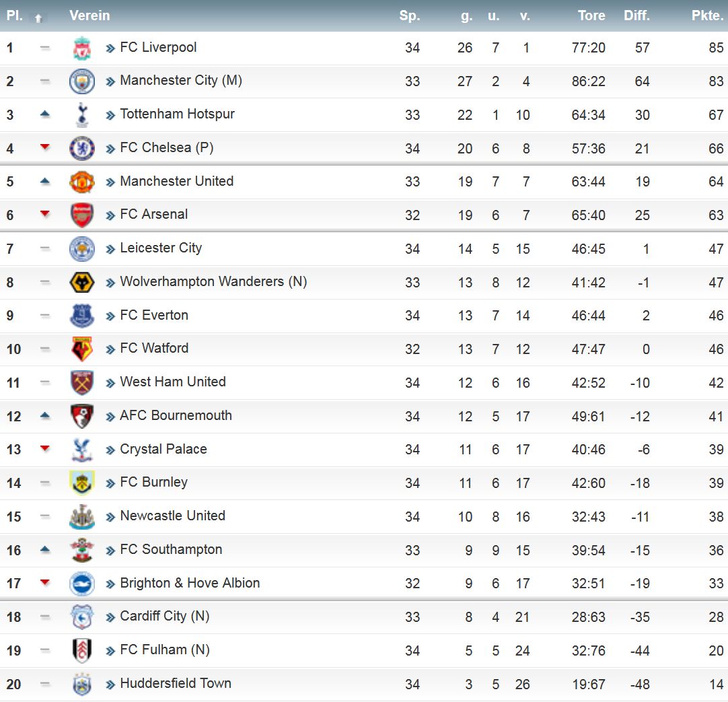The height and width of the screenshot is (702, 728).
Task: Click the Tottenham Hotspur cockerel crest
Action: tap(82, 115)
